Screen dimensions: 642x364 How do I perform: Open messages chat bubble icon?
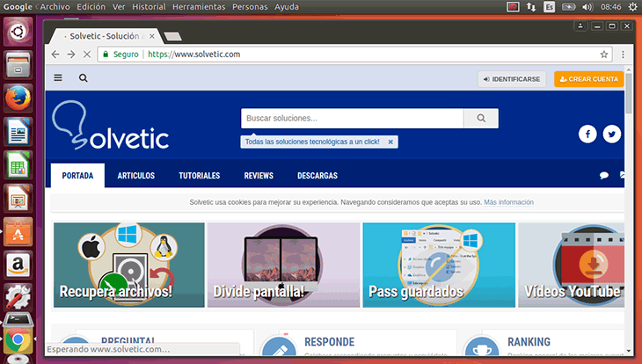[604, 176]
